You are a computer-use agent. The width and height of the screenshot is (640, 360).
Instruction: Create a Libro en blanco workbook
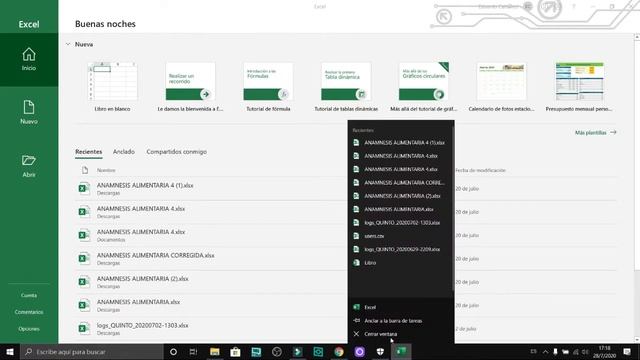(x=112, y=87)
